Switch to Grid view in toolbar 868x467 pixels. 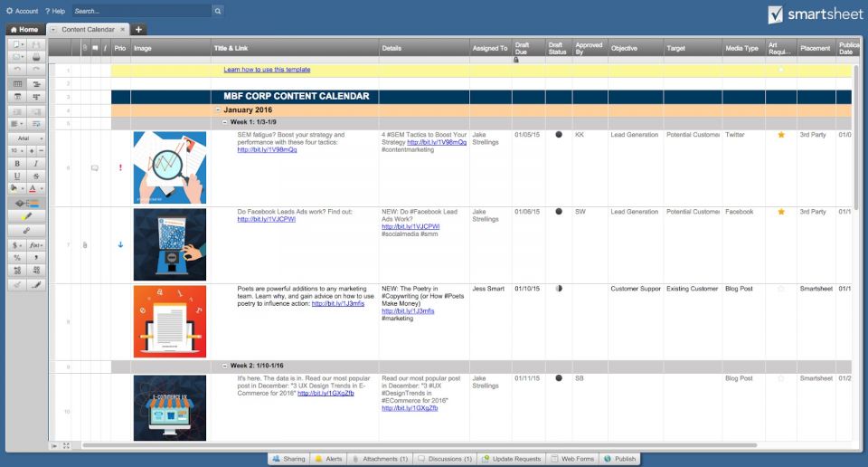pos(18,82)
